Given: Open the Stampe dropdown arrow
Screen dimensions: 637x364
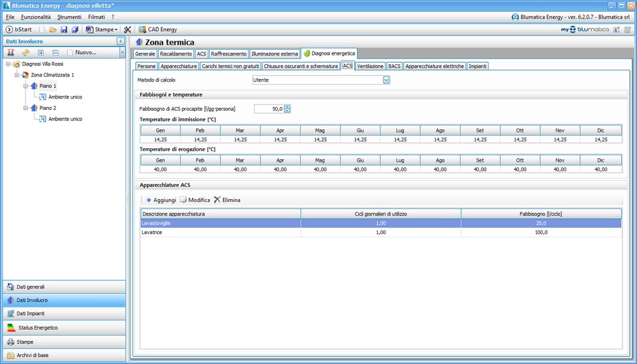Looking at the screenshot, I should click(x=116, y=30).
